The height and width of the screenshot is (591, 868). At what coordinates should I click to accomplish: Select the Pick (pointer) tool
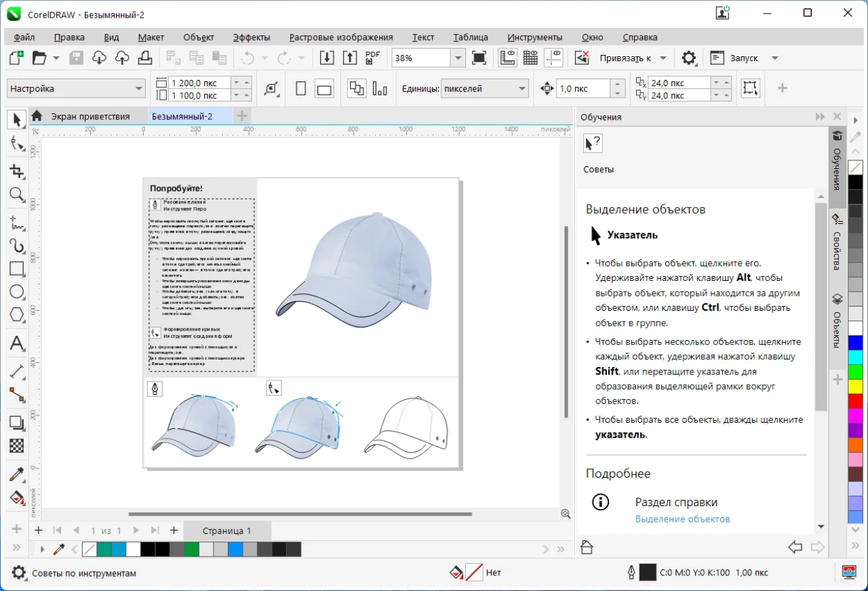[17, 120]
